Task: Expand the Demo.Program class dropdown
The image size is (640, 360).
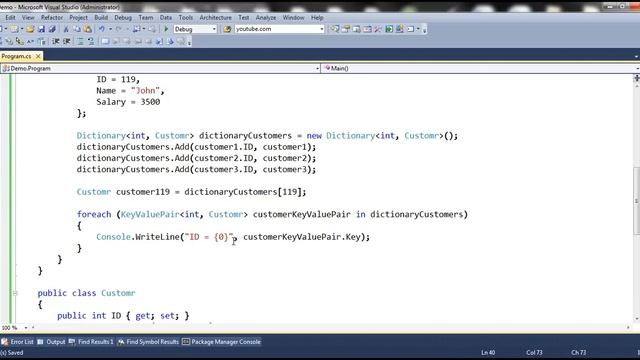Action: (x=318, y=69)
